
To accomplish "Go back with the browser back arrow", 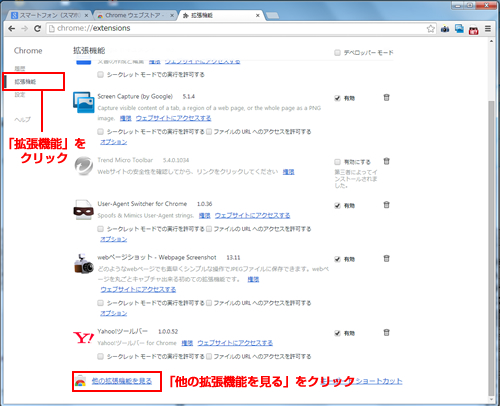I will coord(12,29).
